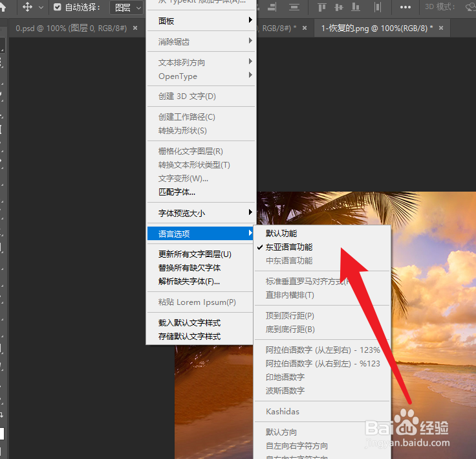
Task: Switch to the 1-恢复的.png document tab
Action: click(377, 28)
